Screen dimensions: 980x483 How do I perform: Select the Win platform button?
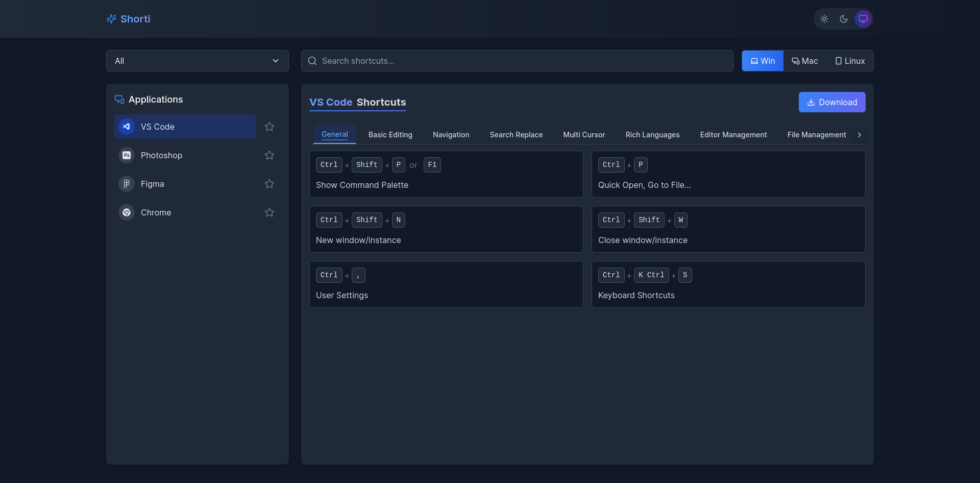point(763,61)
